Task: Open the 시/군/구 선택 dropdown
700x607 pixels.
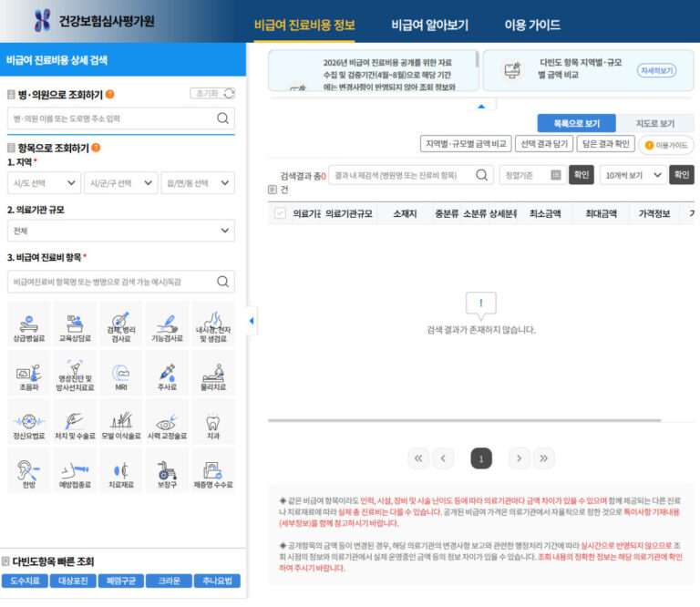Action: click(121, 183)
